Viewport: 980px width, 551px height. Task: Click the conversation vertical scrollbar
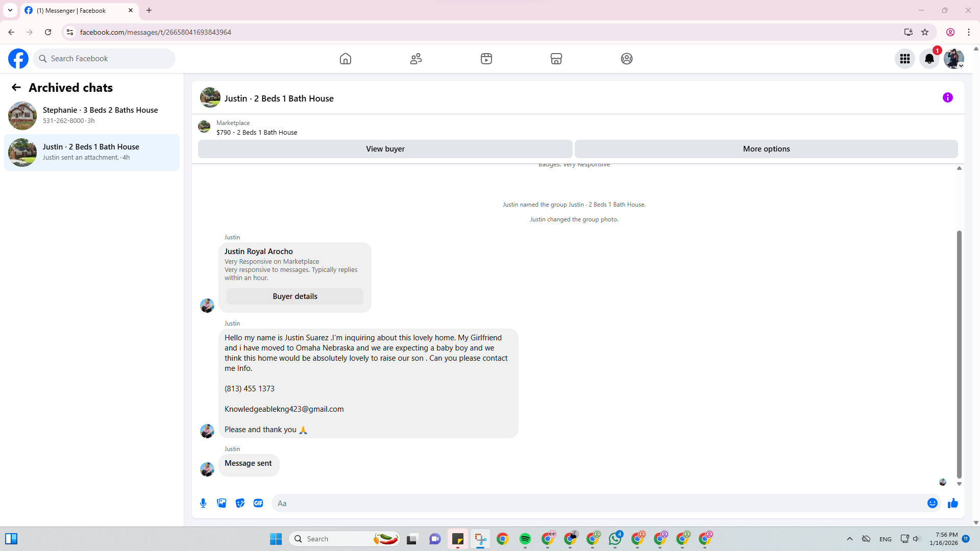click(959, 354)
